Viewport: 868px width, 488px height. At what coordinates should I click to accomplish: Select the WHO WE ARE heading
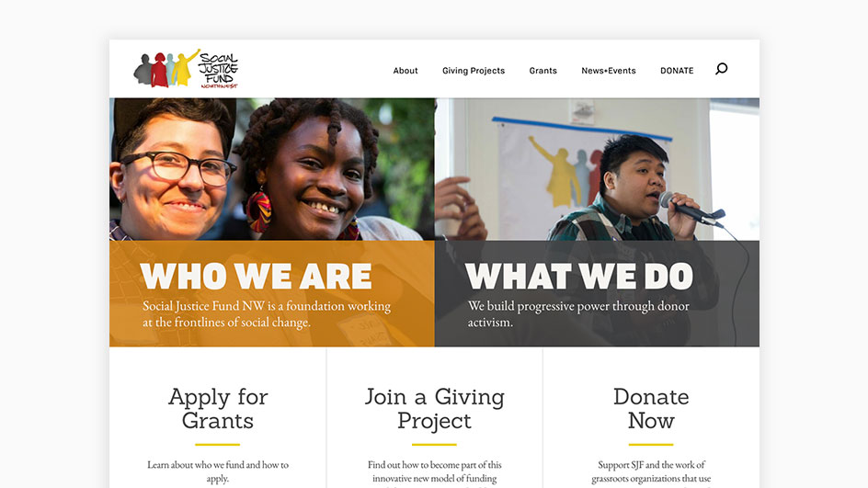click(x=256, y=276)
